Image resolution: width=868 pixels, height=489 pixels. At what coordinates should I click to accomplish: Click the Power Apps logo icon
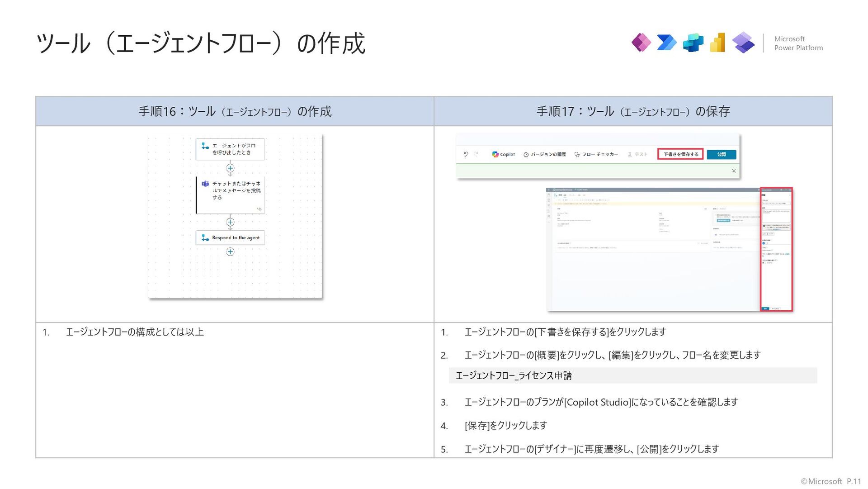(641, 43)
